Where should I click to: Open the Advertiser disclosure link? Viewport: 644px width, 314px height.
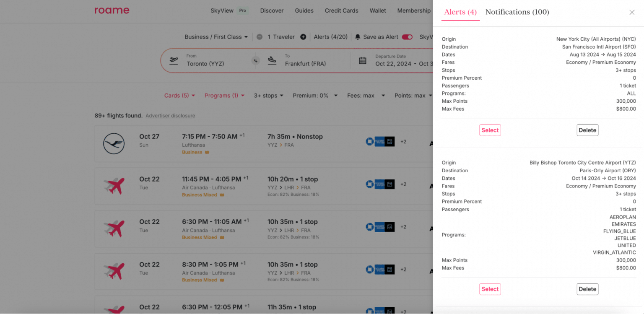tap(170, 115)
